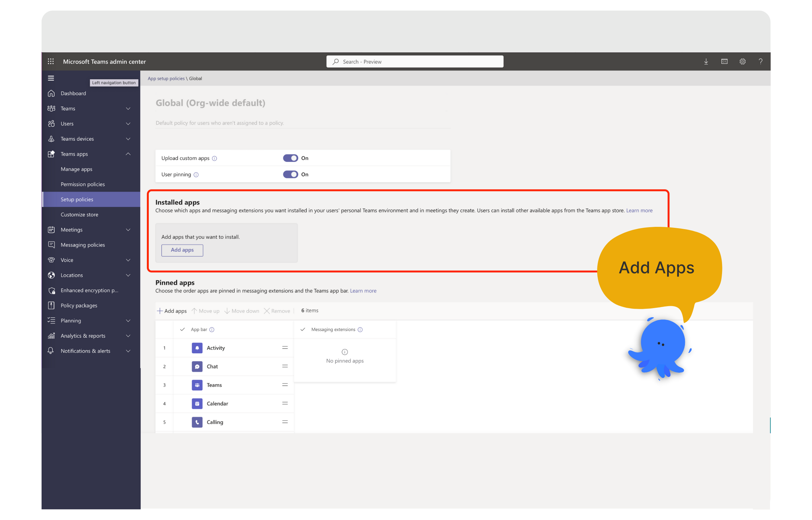Expand the Locations chevron
Image resolution: width=812 pixels, height=520 pixels.
point(128,275)
